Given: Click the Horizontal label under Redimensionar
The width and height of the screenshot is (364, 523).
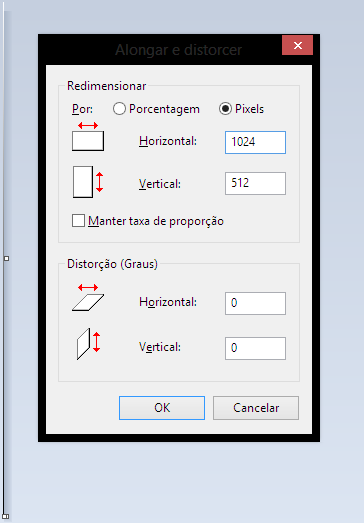Looking at the screenshot, I should (168, 141).
